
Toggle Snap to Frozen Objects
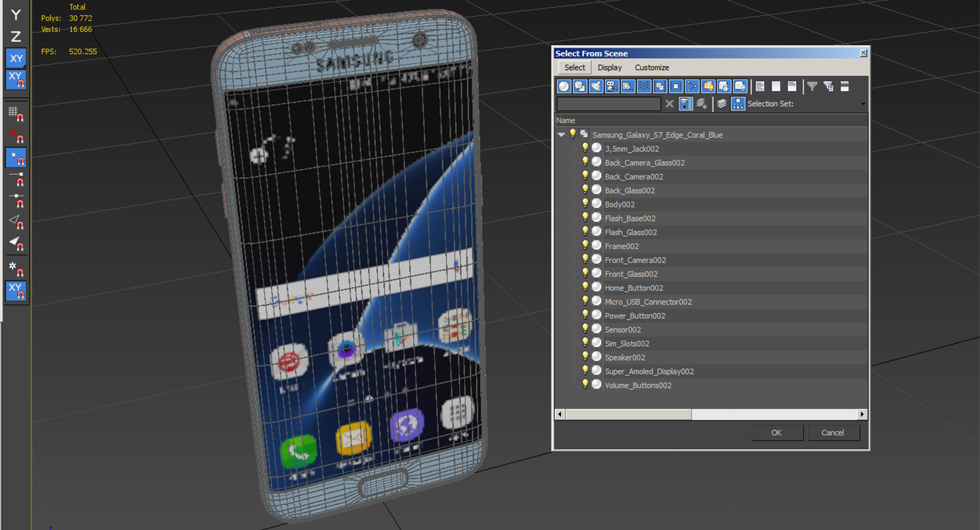point(16,268)
